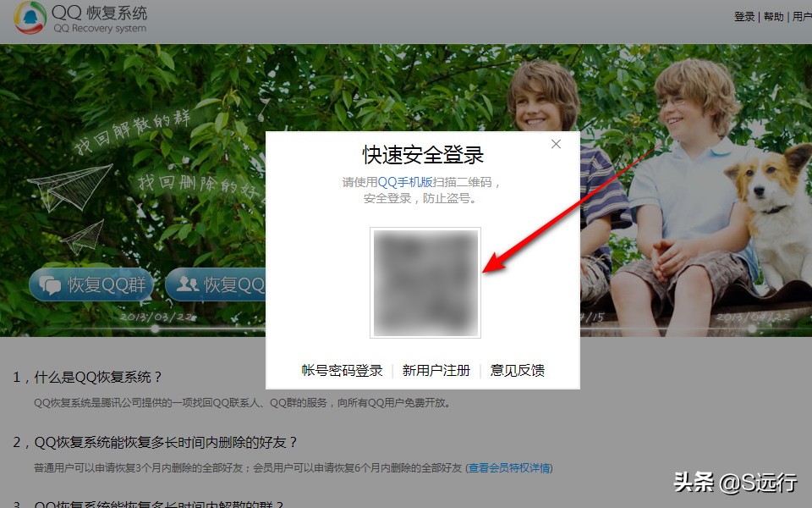Click the 恢复QQ群 button
The width and height of the screenshot is (812, 508).
91,284
